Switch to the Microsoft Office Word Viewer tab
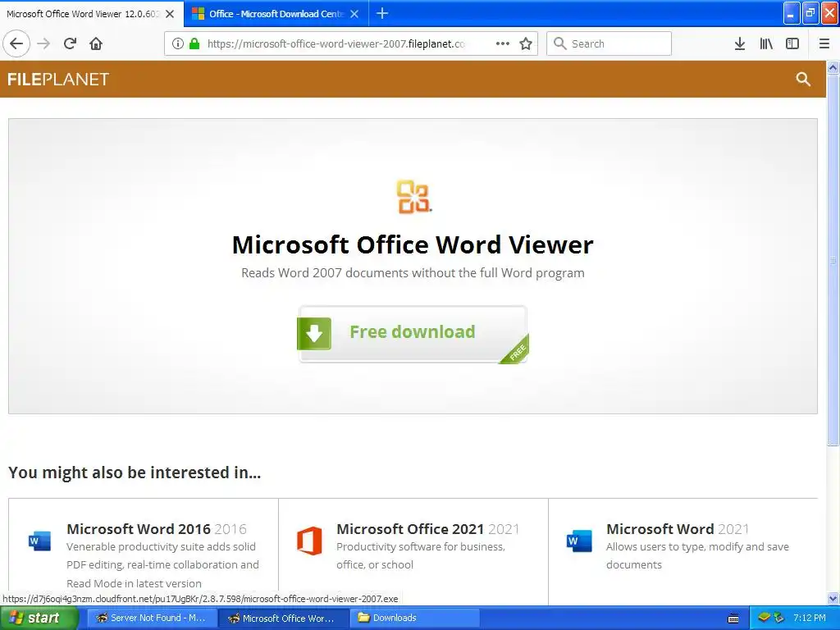 (x=83, y=14)
